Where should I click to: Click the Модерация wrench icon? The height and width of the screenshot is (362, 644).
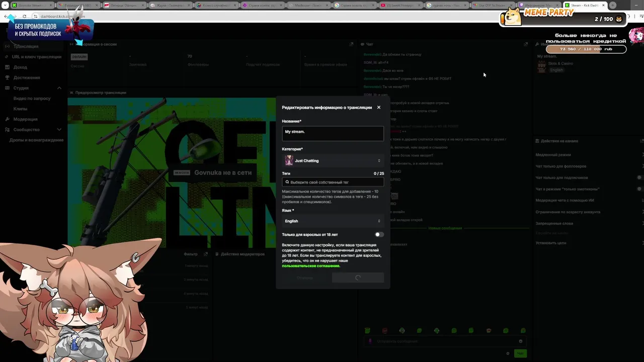pos(8,119)
